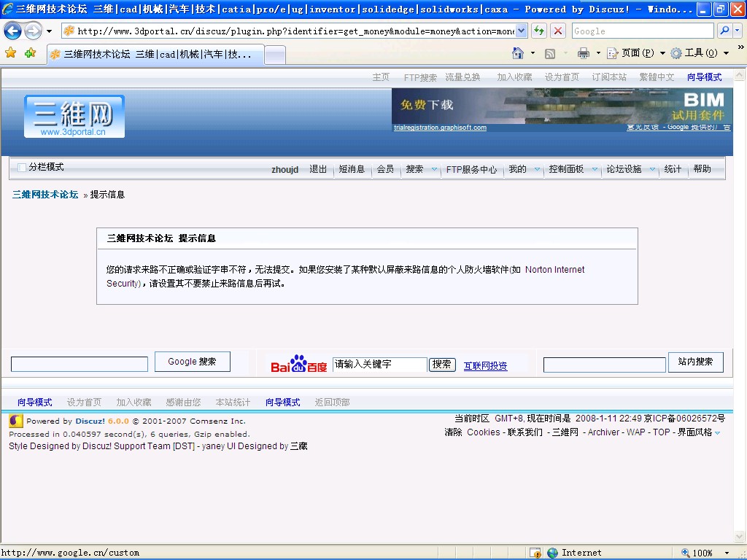Click the yellow Discuz! logo icon

(x=15, y=421)
